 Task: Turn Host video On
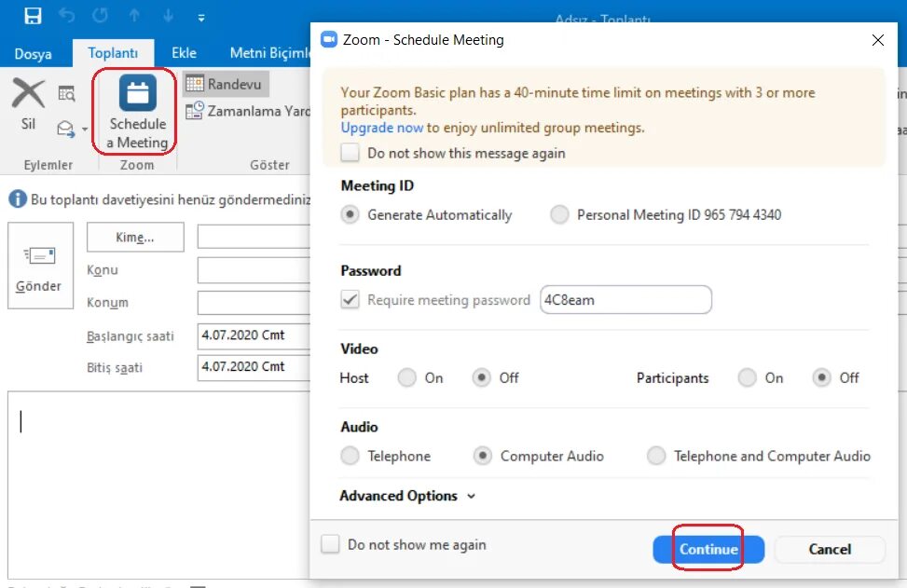(x=406, y=377)
